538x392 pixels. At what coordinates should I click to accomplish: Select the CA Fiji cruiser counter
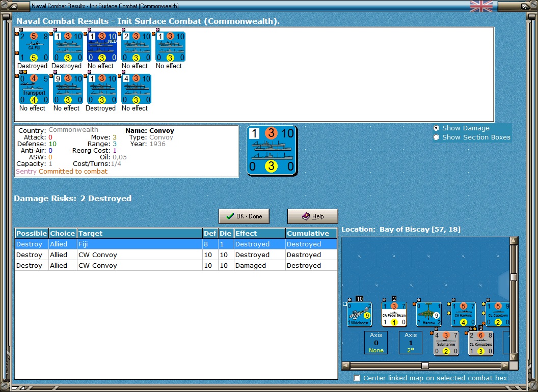point(34,47)
